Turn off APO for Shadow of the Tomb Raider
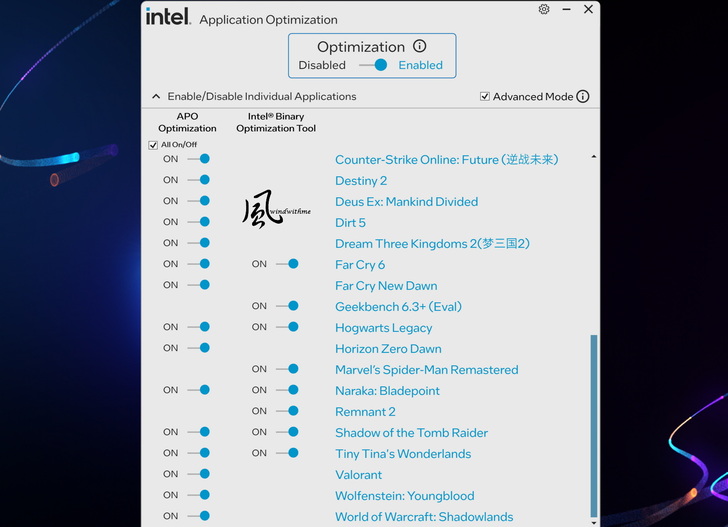 (198, 432)
